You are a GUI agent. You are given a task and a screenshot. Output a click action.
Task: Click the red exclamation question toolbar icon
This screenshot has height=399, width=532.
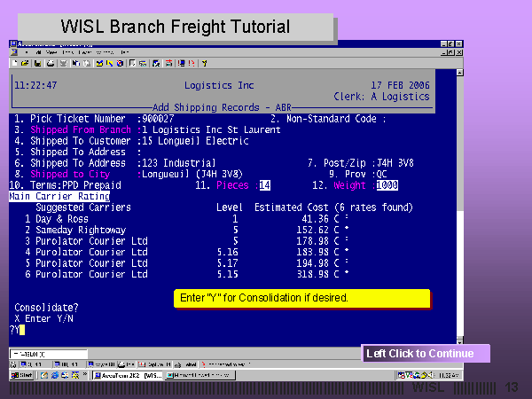pyautogui.click(x=192, y=63)
